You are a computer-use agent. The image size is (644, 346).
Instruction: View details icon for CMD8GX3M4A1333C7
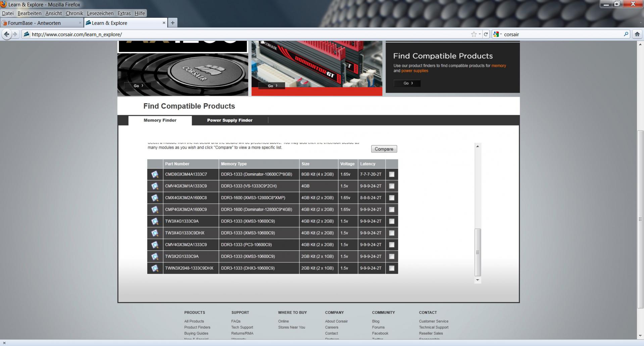155,174
